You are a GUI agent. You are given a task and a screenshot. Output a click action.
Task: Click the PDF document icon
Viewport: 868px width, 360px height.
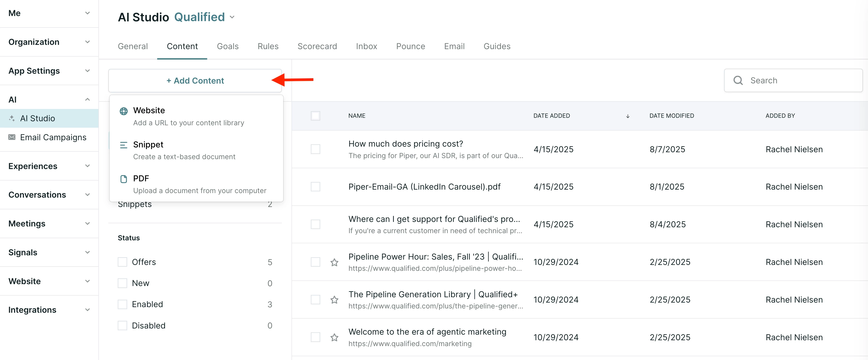[124, 179]
